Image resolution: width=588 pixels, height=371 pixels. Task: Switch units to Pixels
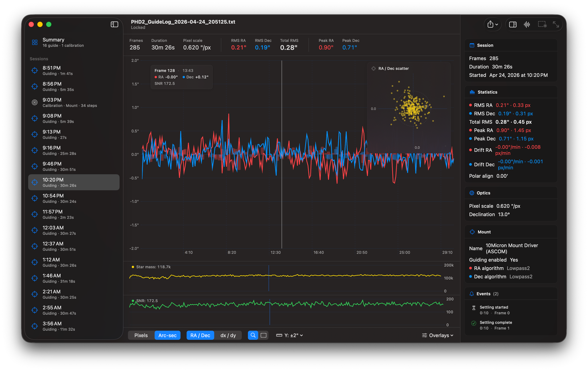click(x=141, y=335)
